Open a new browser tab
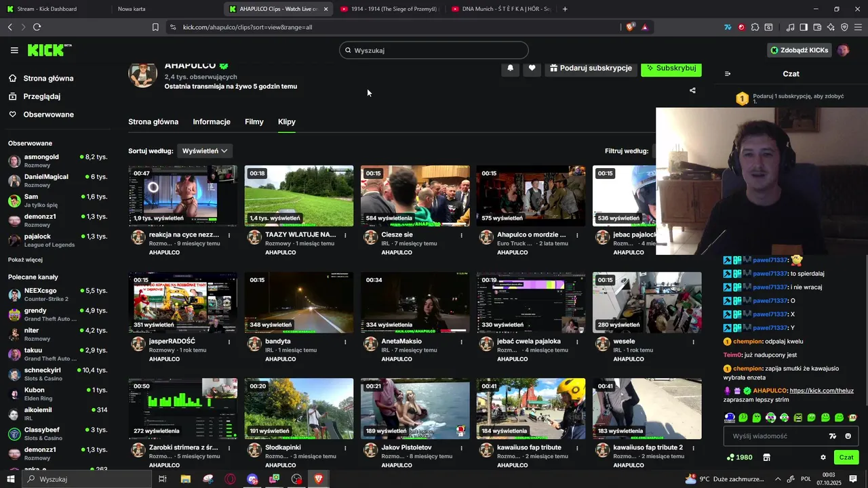Viewport: 868px width, 488px height. click(565, 9)
